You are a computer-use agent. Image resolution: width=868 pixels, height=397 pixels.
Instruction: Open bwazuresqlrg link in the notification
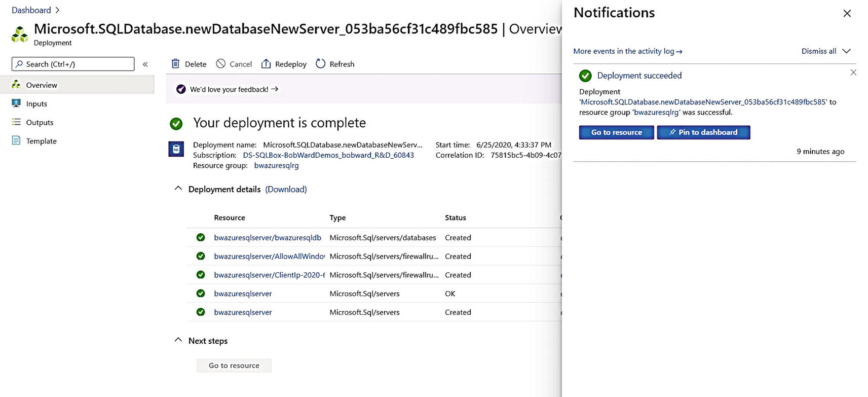point(656,112)
